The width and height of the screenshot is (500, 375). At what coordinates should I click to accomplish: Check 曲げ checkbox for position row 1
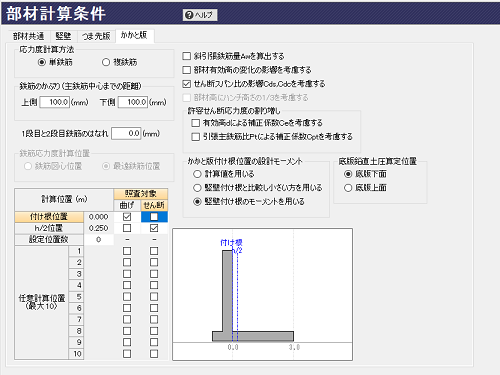click(127, 251)
